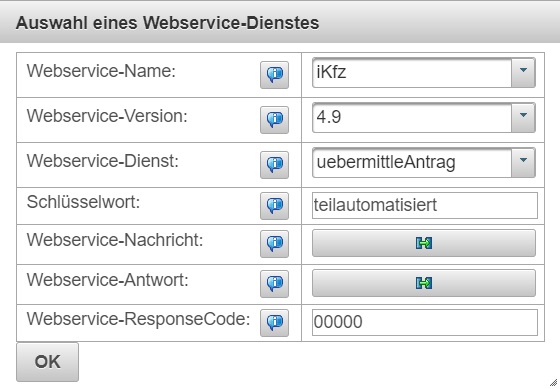The height and width of the screenshot is (389, 560).
Task: Focus the ResponseCode field showing 00000
Action: tap(425, 322)
